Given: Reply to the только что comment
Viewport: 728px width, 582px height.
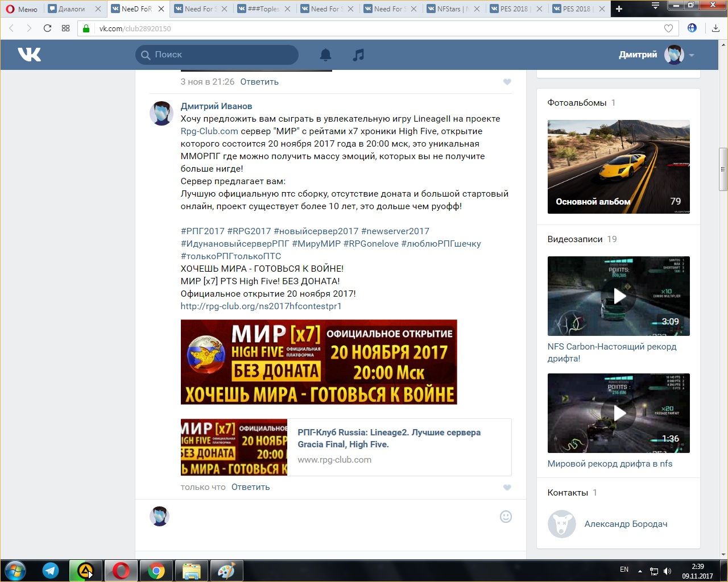Looking at the screenshot, I should (x=250, y=487).
